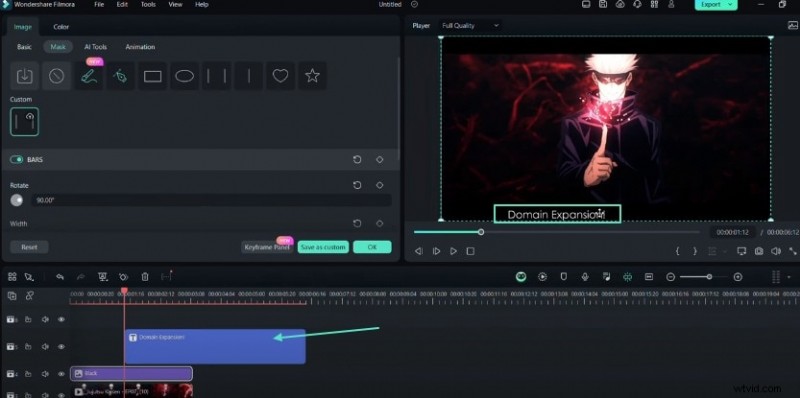800x398 pixels.
Task: Mute track 6 audio
Action: (45, 319)
